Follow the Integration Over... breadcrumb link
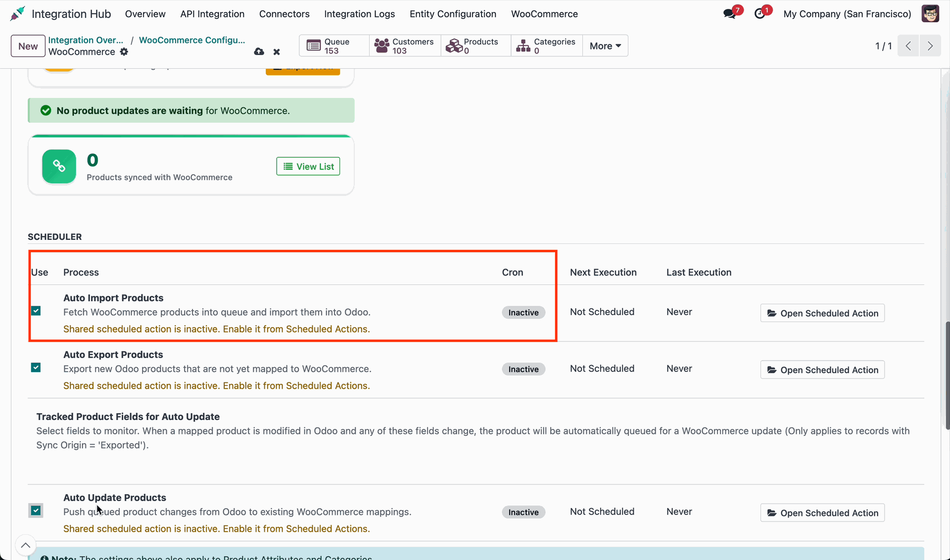 [x=86, y=40]
